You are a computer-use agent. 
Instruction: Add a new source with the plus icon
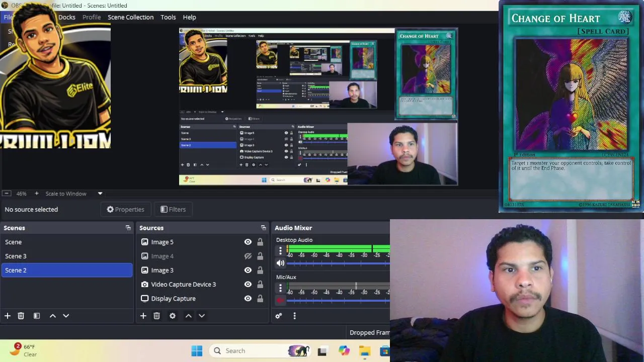(x=143, y=316)
